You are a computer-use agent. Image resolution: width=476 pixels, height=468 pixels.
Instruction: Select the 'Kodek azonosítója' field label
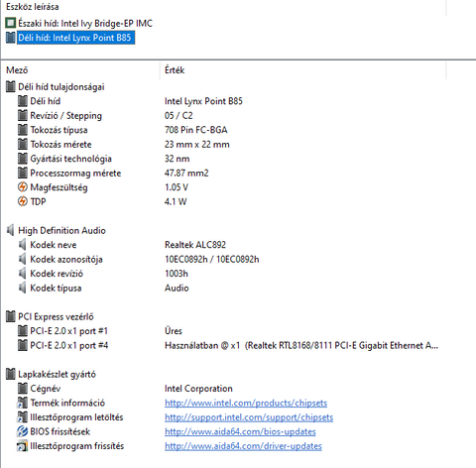pos(66,259)
